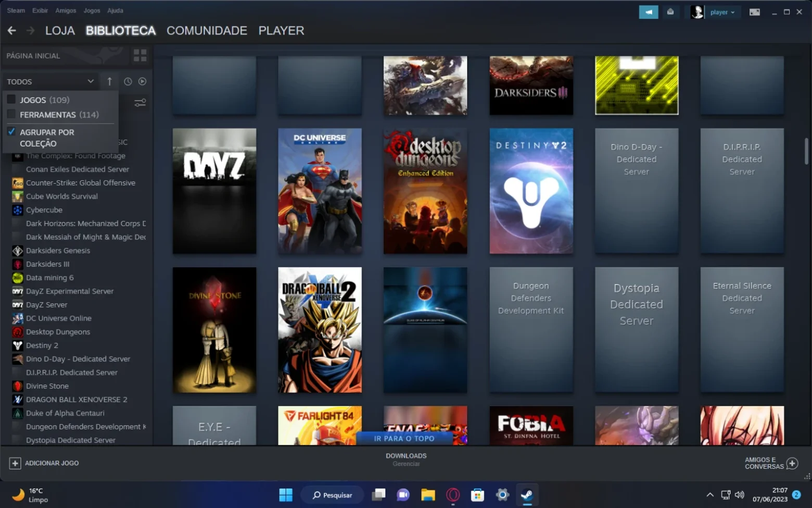Click the announcements megaphone icon

(649, 12)
